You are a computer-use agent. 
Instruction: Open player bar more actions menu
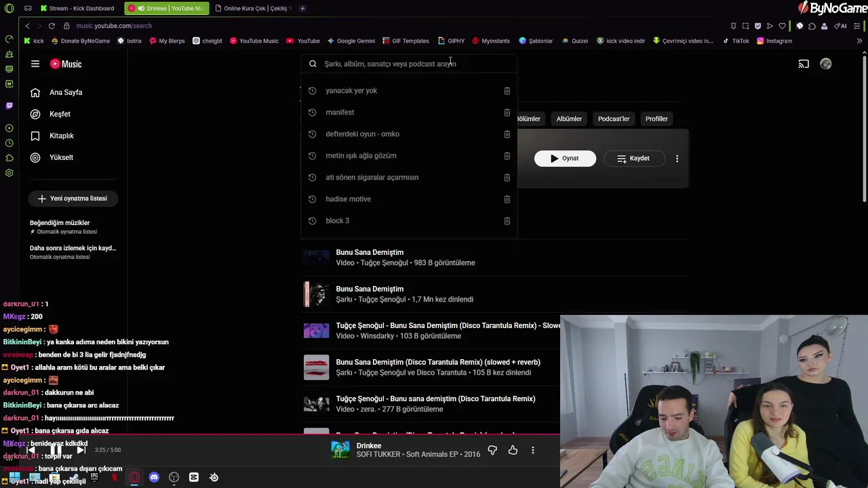(x=533, y=450)
